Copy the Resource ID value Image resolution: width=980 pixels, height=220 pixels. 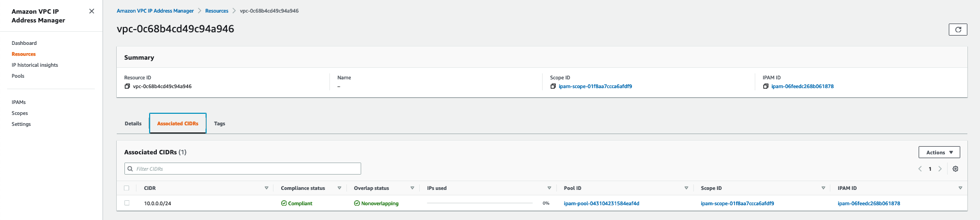pos(127,86)
